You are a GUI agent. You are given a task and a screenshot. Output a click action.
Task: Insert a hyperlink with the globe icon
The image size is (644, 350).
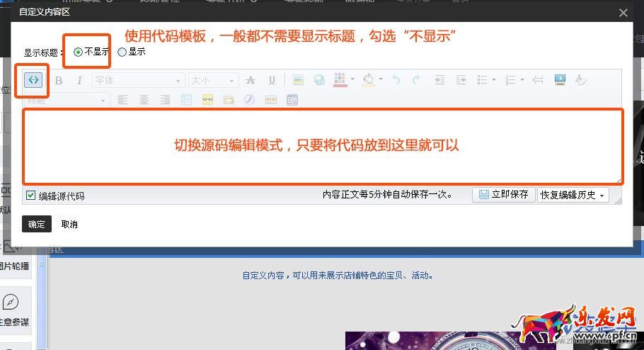click(x=319, y=80)
